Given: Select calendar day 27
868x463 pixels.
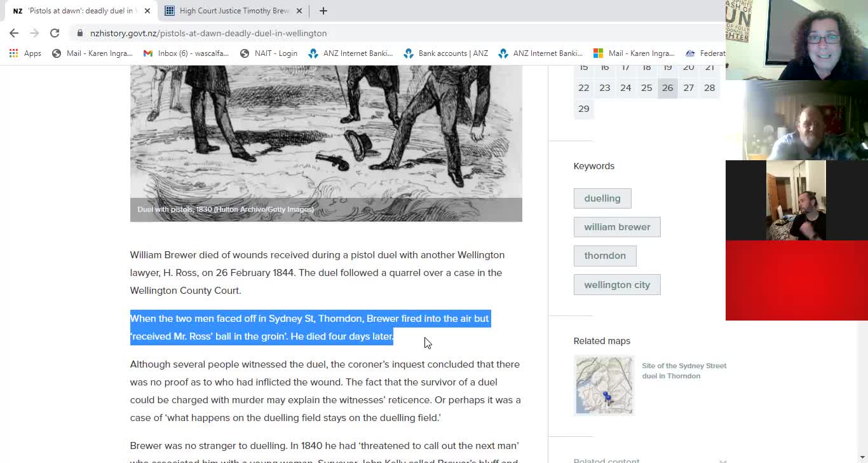Looking at the screenshot, I should coord(688,88).
